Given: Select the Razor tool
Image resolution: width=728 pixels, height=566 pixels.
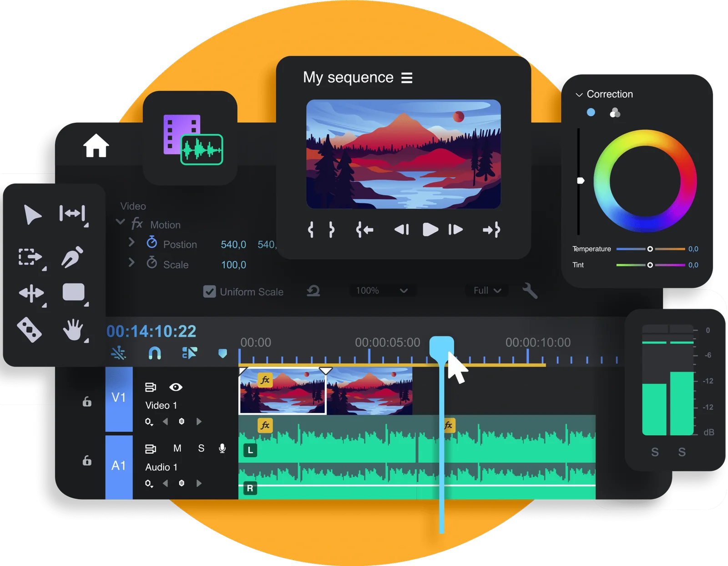Looking at the screenshot, I should pyautogui.click(x=30, y=330).
